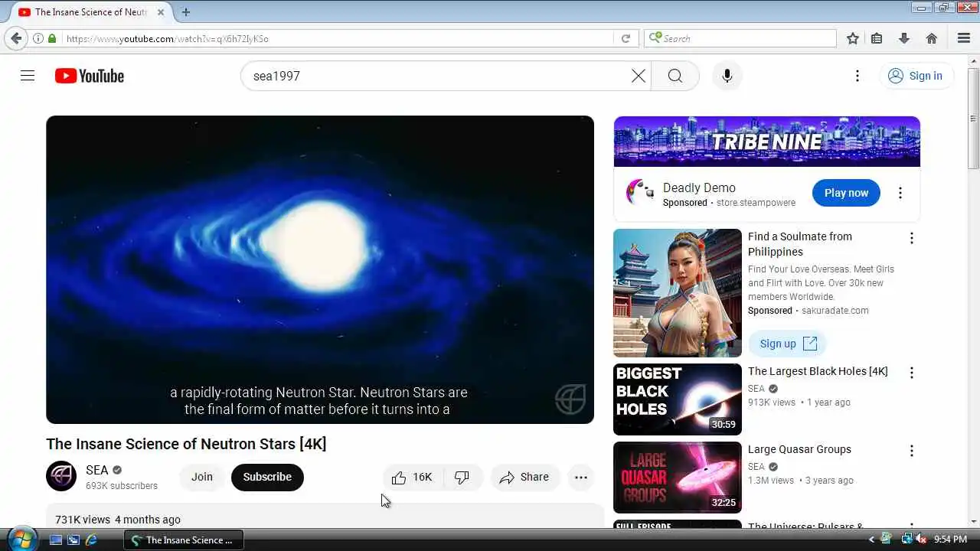
Task: Open Large Quasar Groups title
Action: click(799, 449)
